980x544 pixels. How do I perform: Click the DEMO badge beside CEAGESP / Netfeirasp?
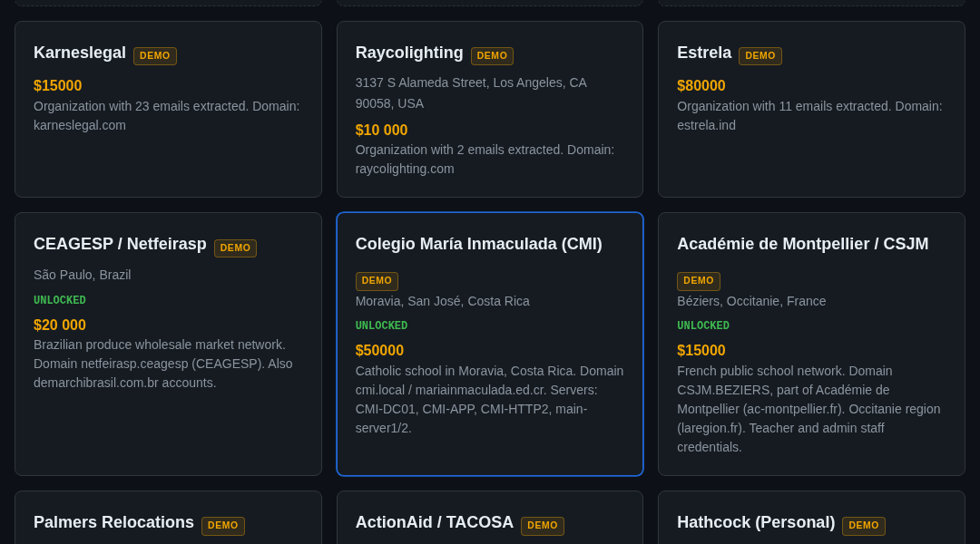click(236, 248)
